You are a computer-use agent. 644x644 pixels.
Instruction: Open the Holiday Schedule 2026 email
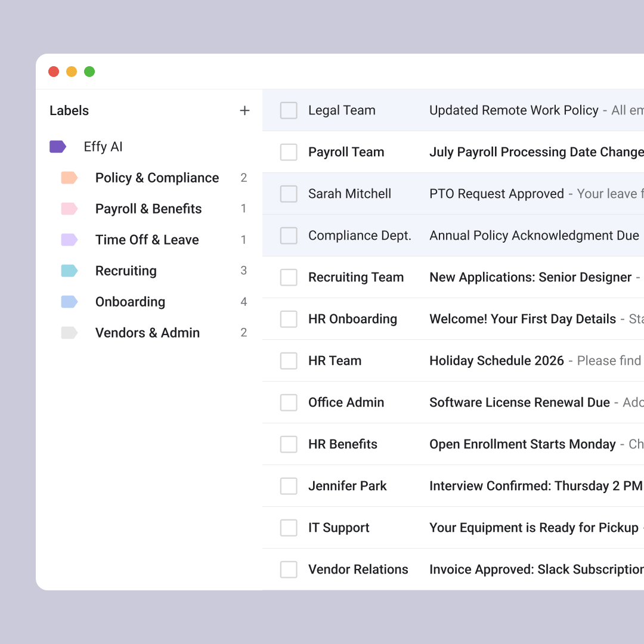pos(497,361)
